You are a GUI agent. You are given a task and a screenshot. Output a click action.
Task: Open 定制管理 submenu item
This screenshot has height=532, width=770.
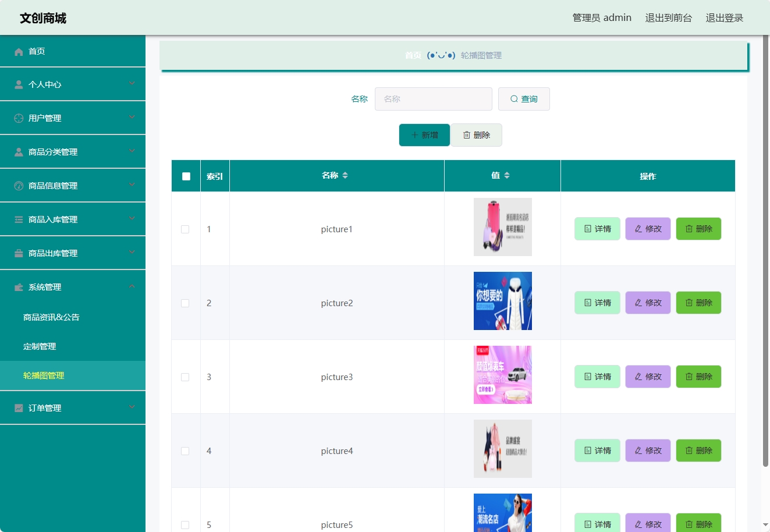click(x=73, y=346)
